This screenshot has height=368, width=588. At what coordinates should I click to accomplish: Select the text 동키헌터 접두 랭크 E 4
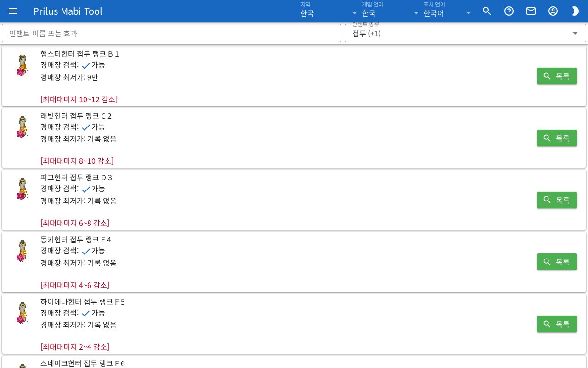76,240
